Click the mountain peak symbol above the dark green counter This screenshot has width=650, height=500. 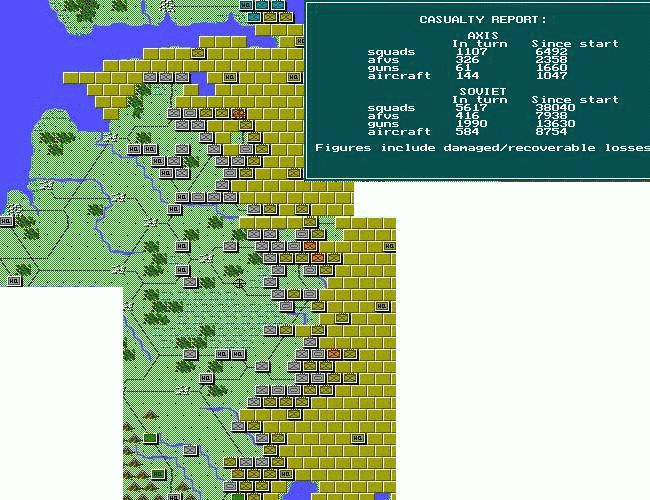150,414
